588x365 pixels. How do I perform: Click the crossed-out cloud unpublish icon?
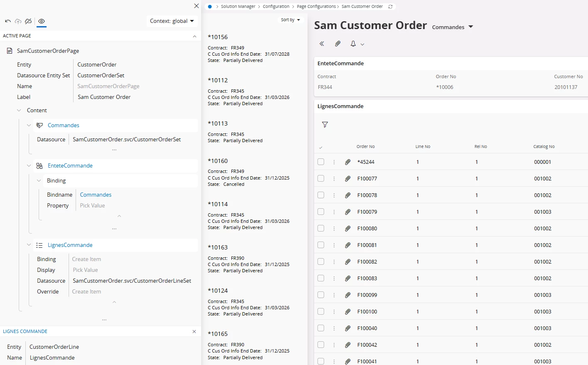click(x=28, y=21)
